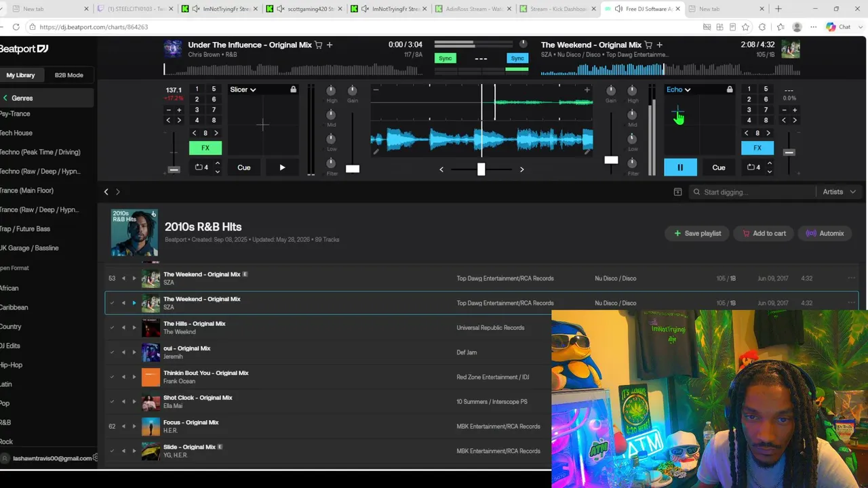Load The Hills onto the right deck
Screen dimensions: 868x488
point(134,327)
